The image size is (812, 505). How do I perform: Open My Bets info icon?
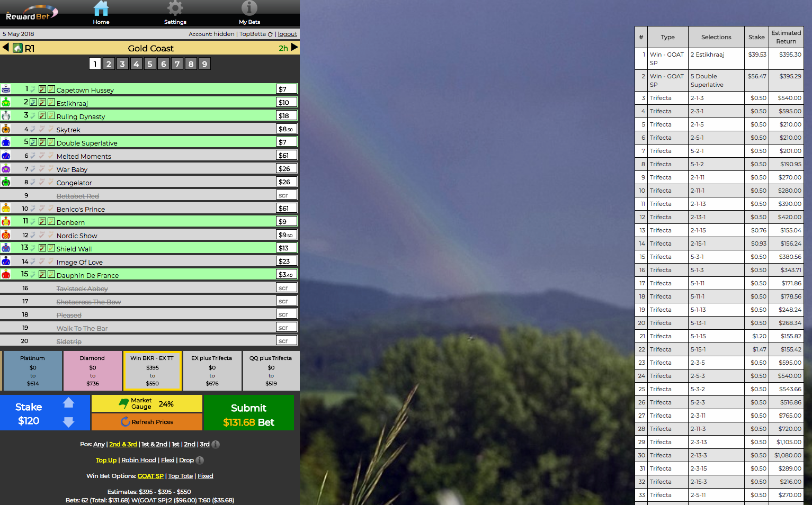click(x=249, y=8)
